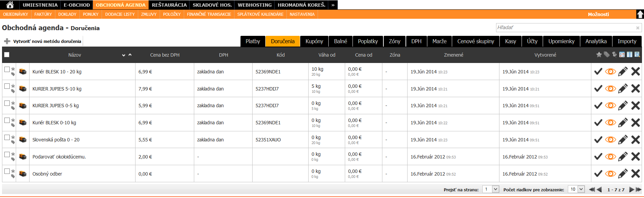Delete the Osobný odber delivery row
The width and height of the screenshot is (644, 198).
pyautogui.click(x=635, y=174)
